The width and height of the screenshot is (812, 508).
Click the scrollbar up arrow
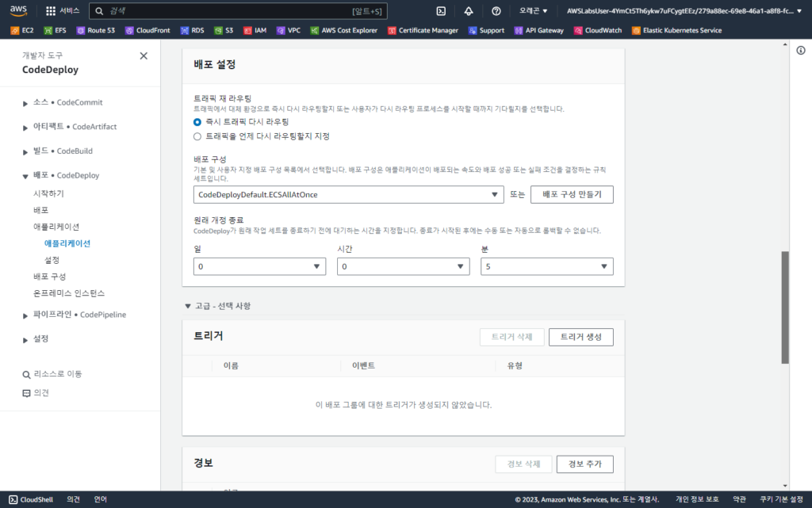coord(785,44)
